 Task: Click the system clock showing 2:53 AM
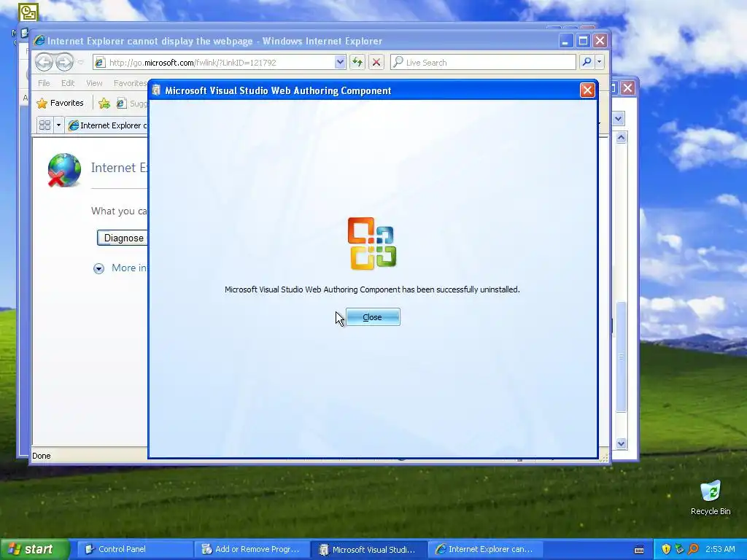point(720,549)
